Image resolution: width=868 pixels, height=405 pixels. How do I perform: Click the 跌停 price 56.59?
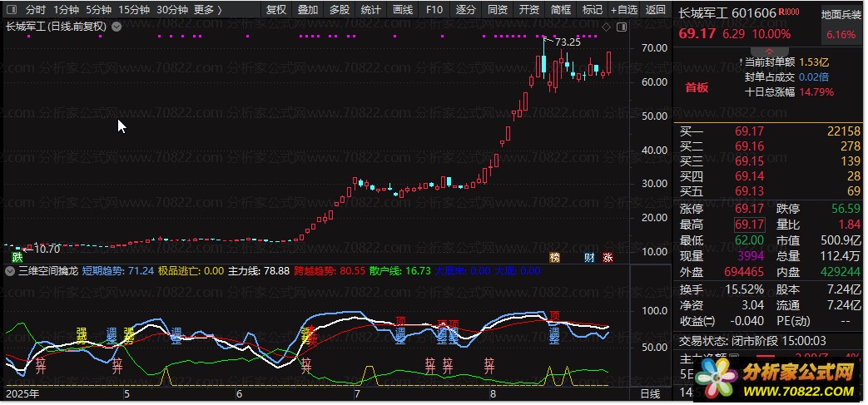pos(846,209)
